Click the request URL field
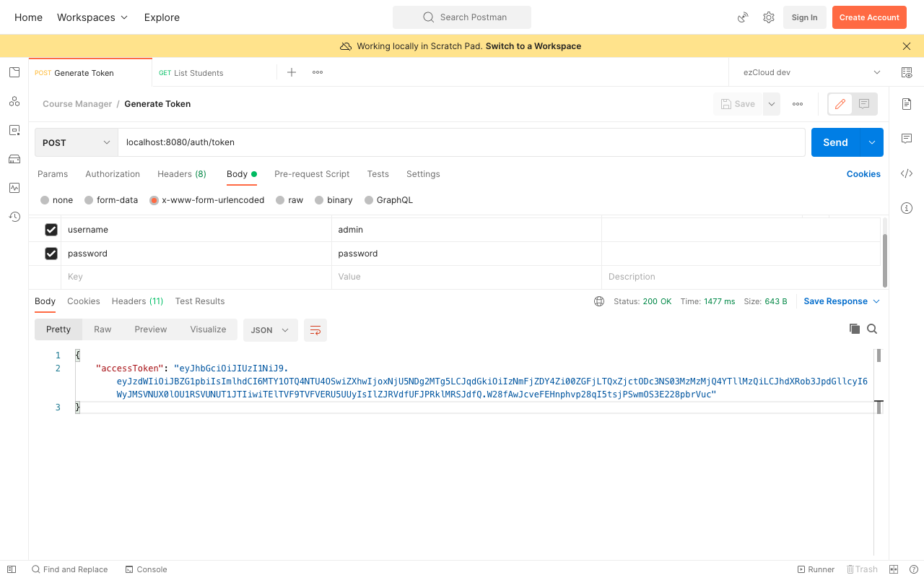The image size is (924, 578). 461,142
